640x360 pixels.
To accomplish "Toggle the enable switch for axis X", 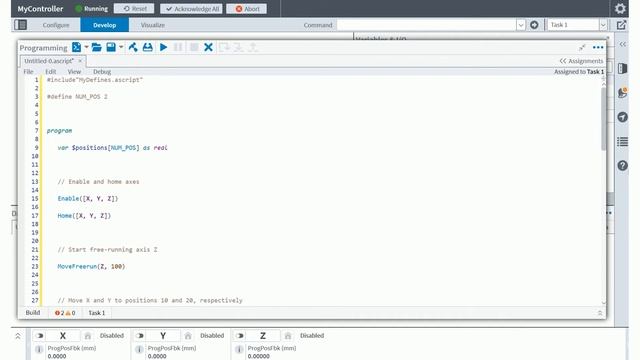I will [x=39, y=336].
